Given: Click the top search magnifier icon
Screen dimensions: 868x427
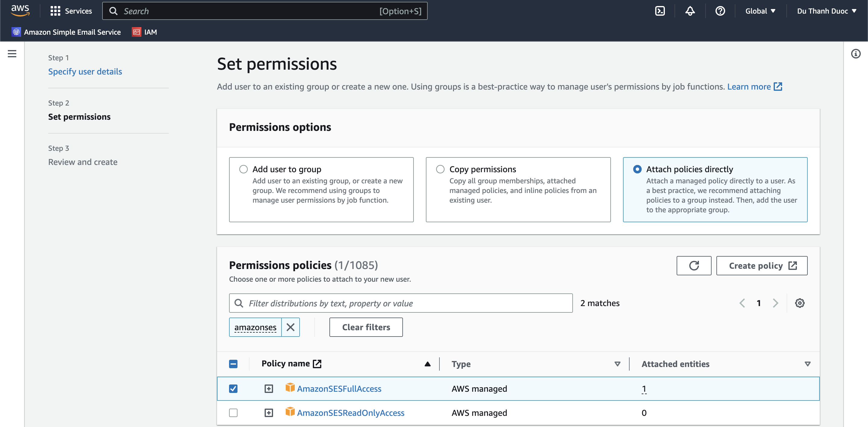Looking at the screenshot, I should [114, 11].
